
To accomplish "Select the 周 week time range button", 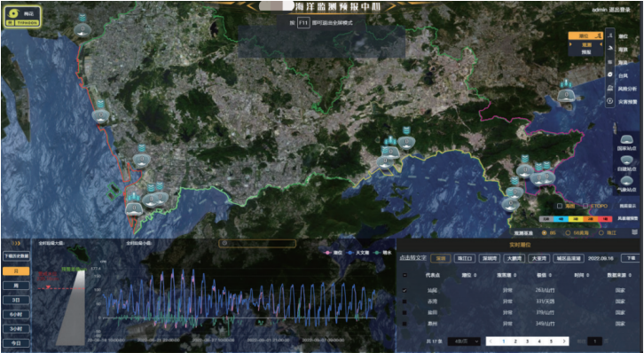I will [16, 286].
